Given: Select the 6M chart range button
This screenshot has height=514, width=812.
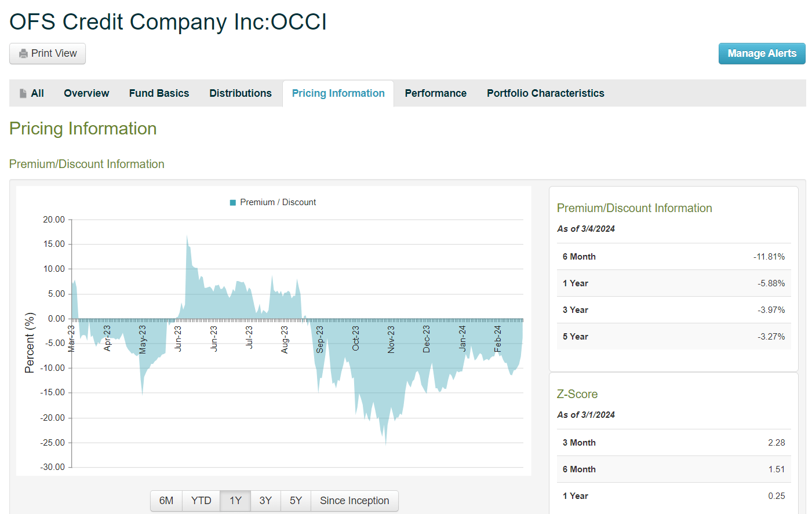Looking at the screenshot, I should pyautogui.click(x=166, y=501).
